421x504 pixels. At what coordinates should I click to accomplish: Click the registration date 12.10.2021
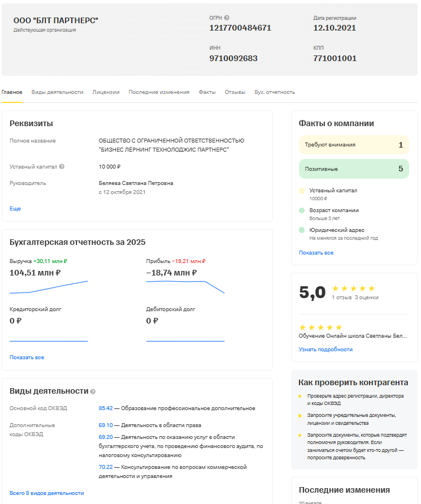coord(335,28)
